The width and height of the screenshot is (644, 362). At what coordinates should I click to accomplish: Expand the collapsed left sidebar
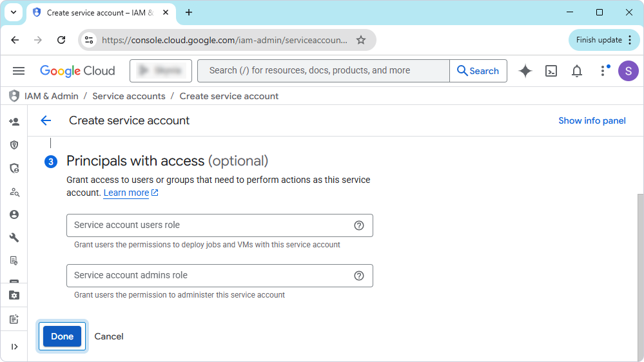14,347
